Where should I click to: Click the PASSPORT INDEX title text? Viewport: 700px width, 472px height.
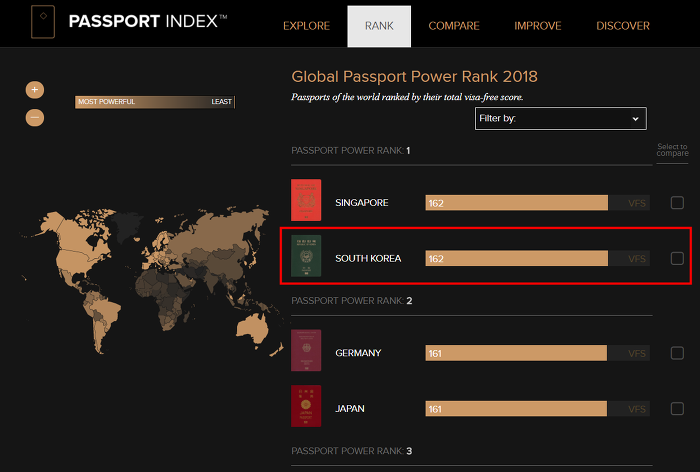pos(148,21)
